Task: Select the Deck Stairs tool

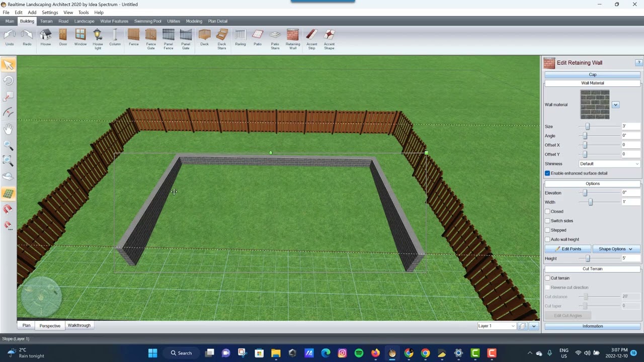Action: click(x=222, y=39)
